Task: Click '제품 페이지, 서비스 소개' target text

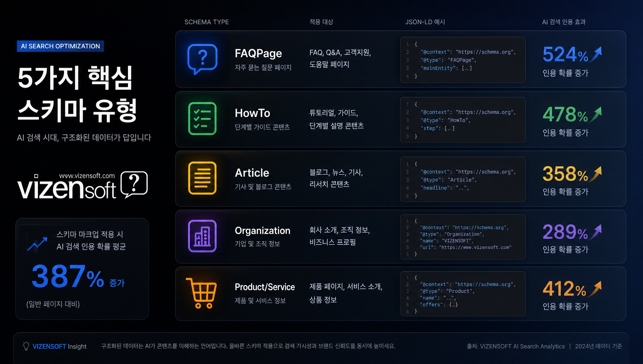Action: click(x=346, y=287)
